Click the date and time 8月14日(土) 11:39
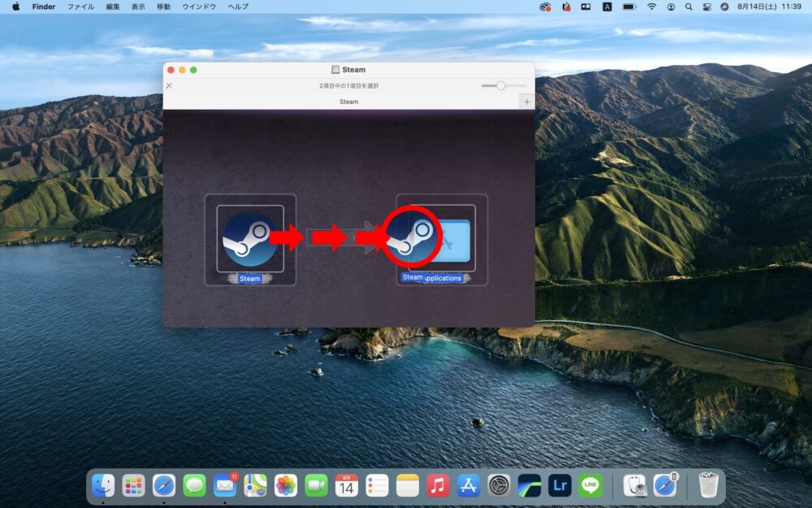The width and height of the screenshot is (812, 508). (x=769, y=7)
